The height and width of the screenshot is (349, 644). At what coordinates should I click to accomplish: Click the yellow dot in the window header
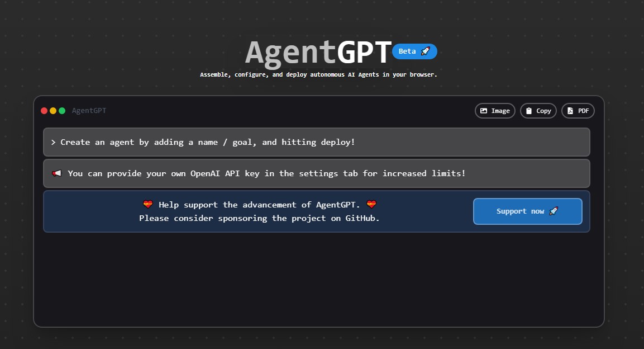pos(53,111)
